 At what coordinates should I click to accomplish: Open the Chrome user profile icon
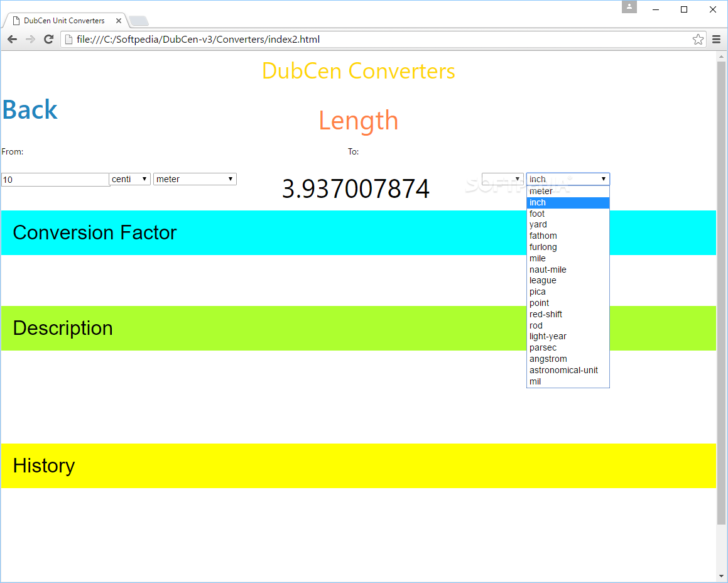click(629, 7)
